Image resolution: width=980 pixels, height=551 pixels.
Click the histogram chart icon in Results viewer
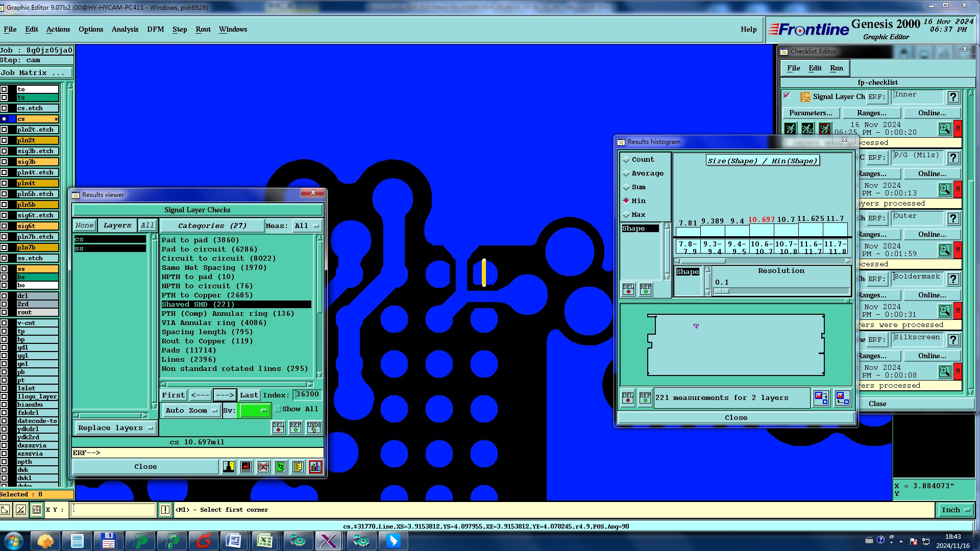tap(315, 466)
